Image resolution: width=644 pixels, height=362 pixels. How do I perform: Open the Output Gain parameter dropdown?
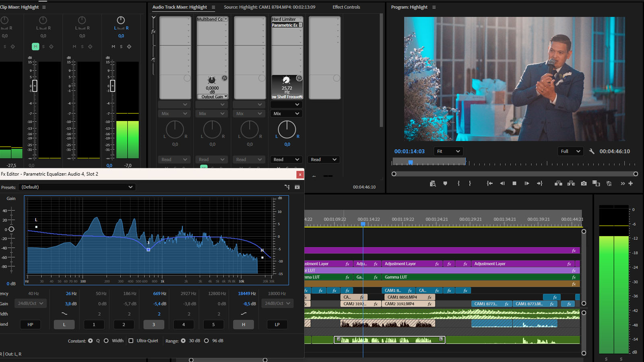pyautogui.click(x=212, y=97)
